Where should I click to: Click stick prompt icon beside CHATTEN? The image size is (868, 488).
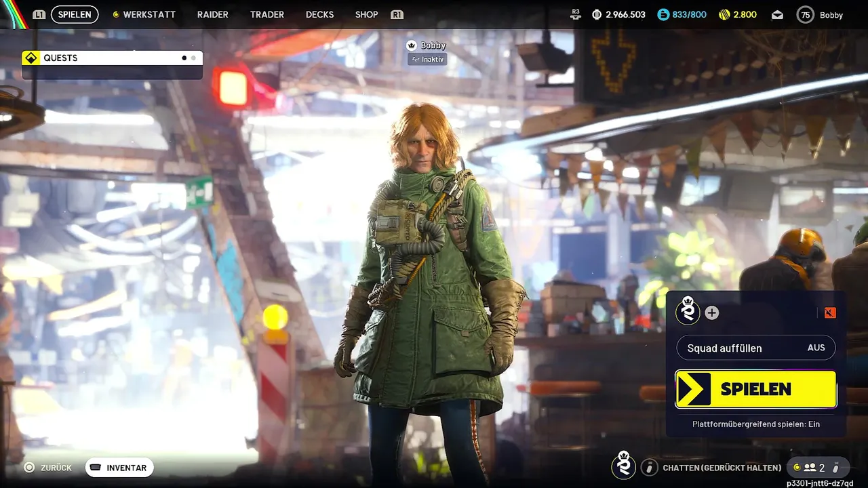pos(650,467)
